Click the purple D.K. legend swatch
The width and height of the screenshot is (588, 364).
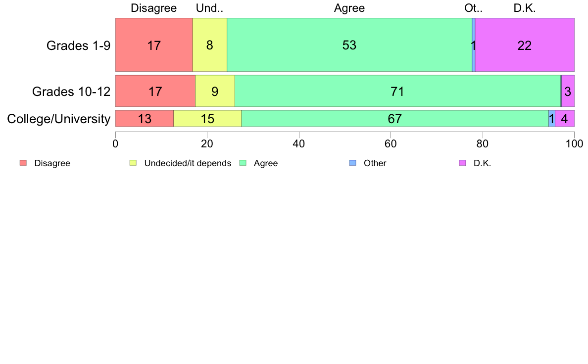(x=463, y=163)
